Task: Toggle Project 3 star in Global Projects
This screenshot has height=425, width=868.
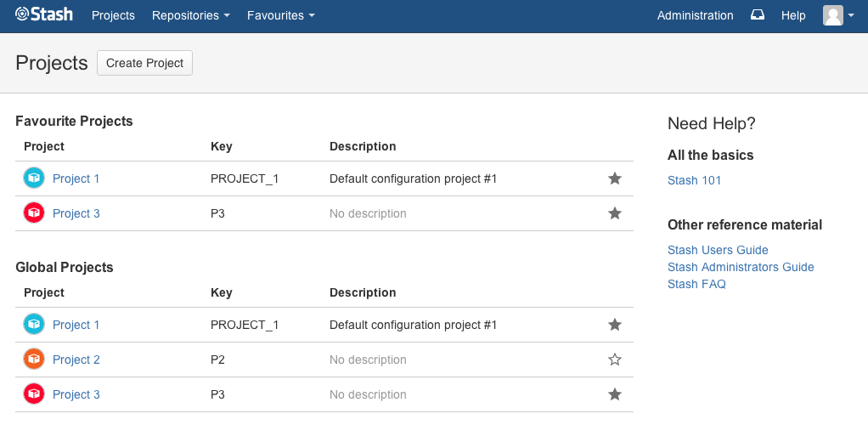Action: pos(615,394)
